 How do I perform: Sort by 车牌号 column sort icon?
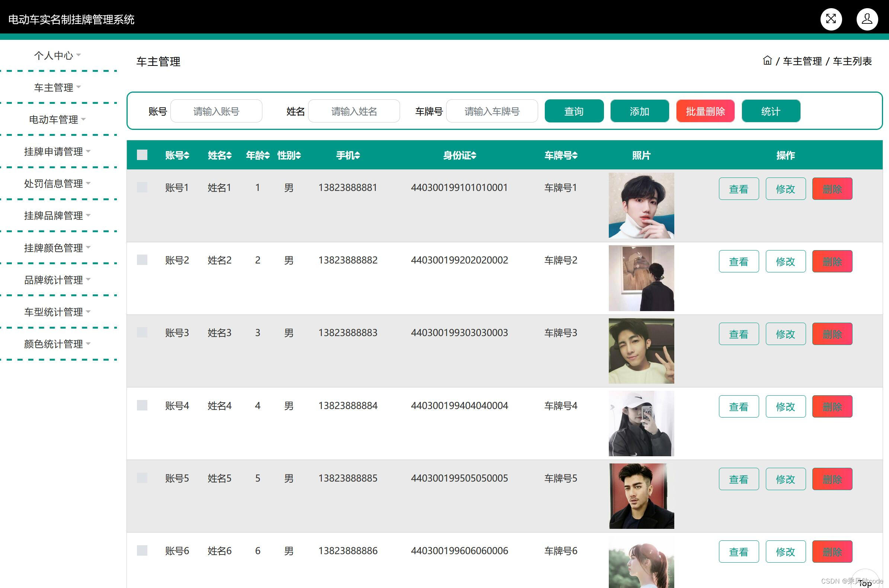(575, 155)
